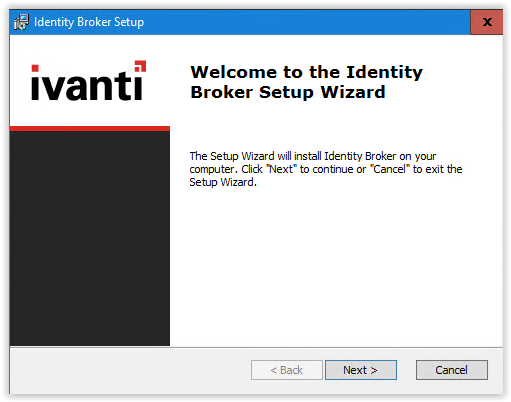Click the quoted word "Cancel" in the description text

pyautogui.click(x=390, y=169)
